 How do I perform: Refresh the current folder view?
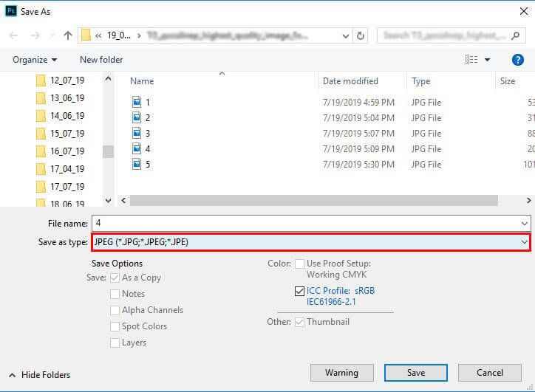tap(361, 35)
